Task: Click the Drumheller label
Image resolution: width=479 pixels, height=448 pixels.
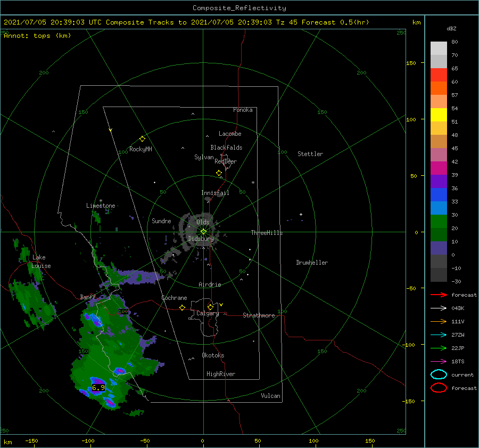Action: point(312,263)
